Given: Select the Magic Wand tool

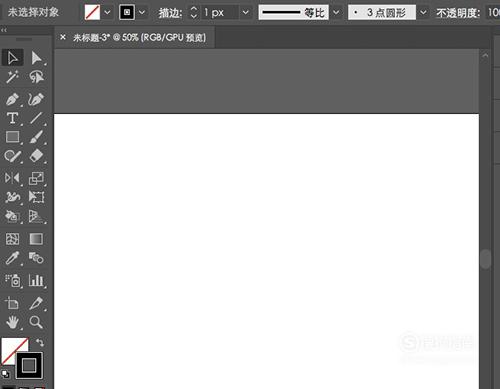Looking at the screenshot, I should pos(12,77).
